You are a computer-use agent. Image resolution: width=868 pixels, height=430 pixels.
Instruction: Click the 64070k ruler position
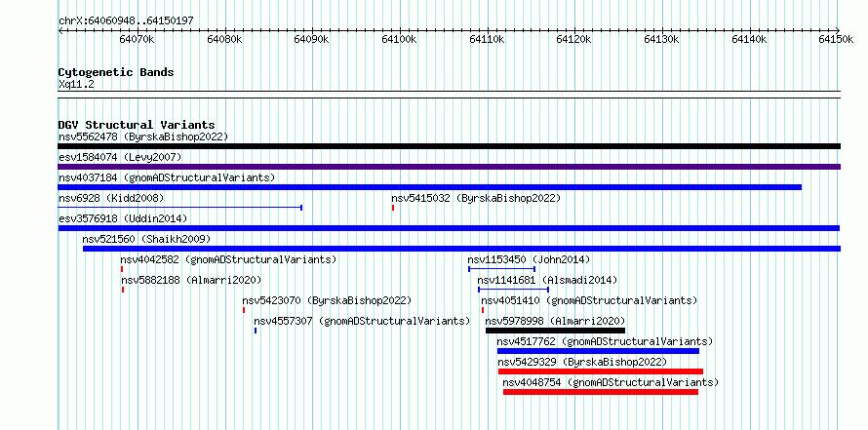137,40
